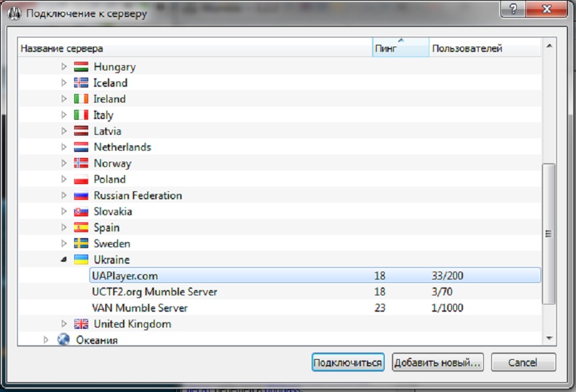Expand the United Kingdom server list
576x392 pixels.
pos(64,324)
